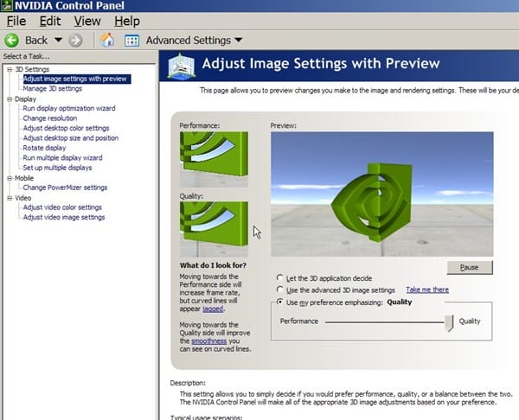Click the Back text label
The height and width of the screenshot is (420, 519).
36,41
